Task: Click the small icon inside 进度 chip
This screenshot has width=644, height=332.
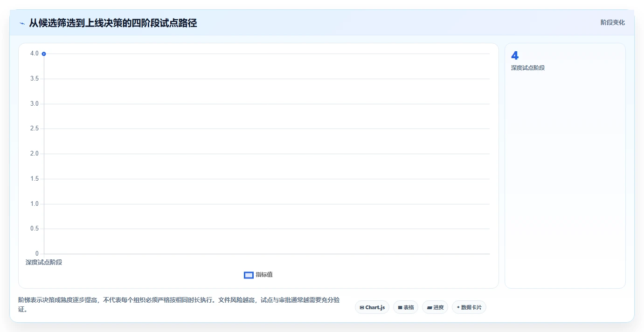Action: coord(429,308)
